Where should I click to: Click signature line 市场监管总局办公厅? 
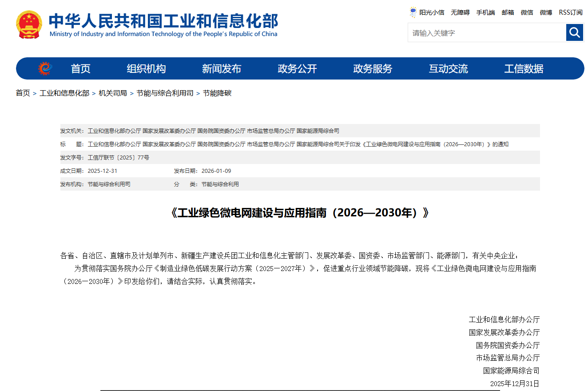pyautogui.click(x=508, y=358)
